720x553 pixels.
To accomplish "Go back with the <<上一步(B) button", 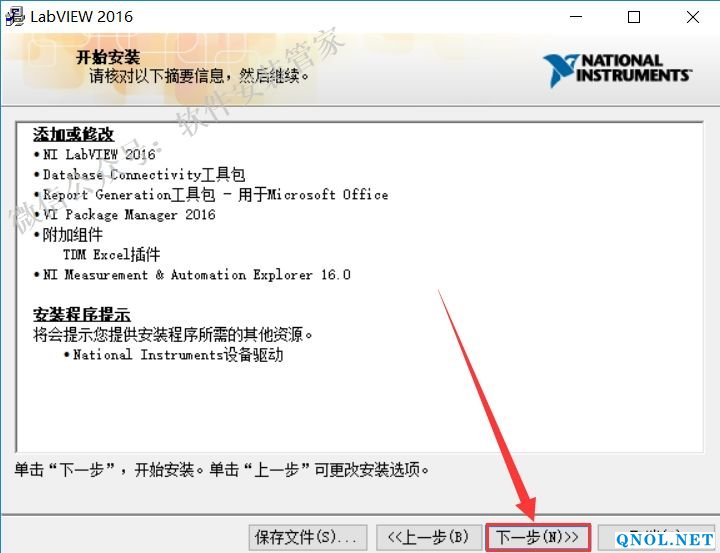I will tap(428, 537).
